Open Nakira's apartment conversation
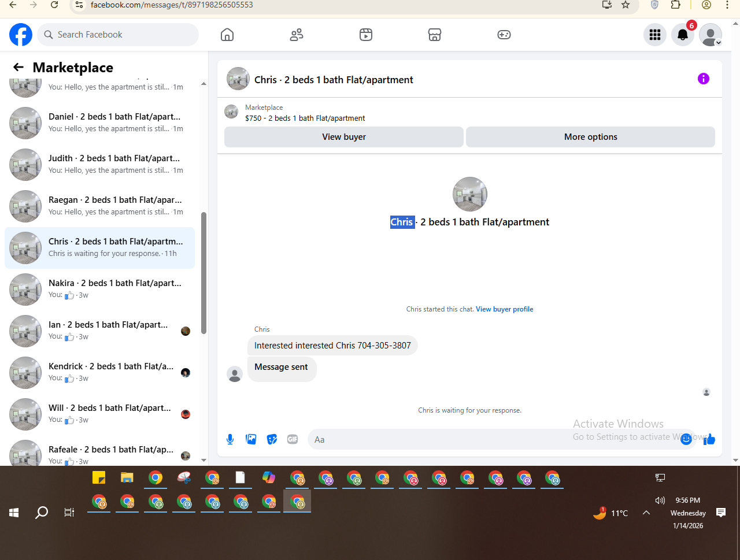The image size is (740, 560). [99, 289]
